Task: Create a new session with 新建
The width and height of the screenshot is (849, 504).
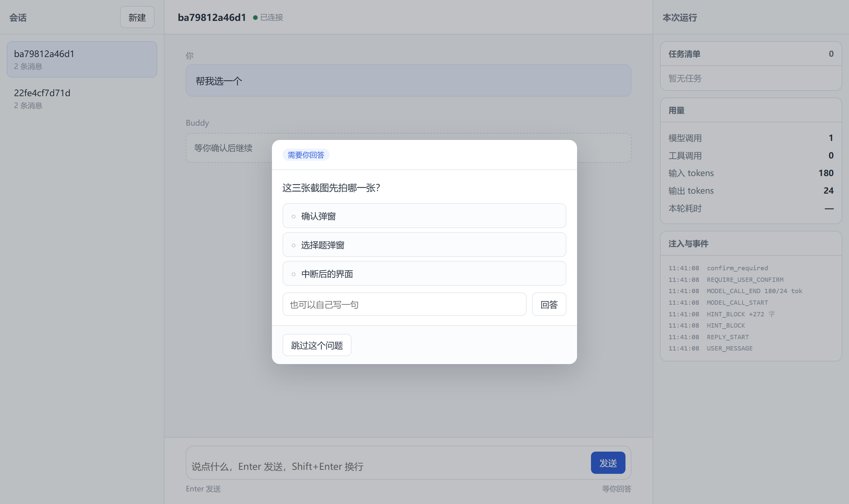Action: [137, 17]
